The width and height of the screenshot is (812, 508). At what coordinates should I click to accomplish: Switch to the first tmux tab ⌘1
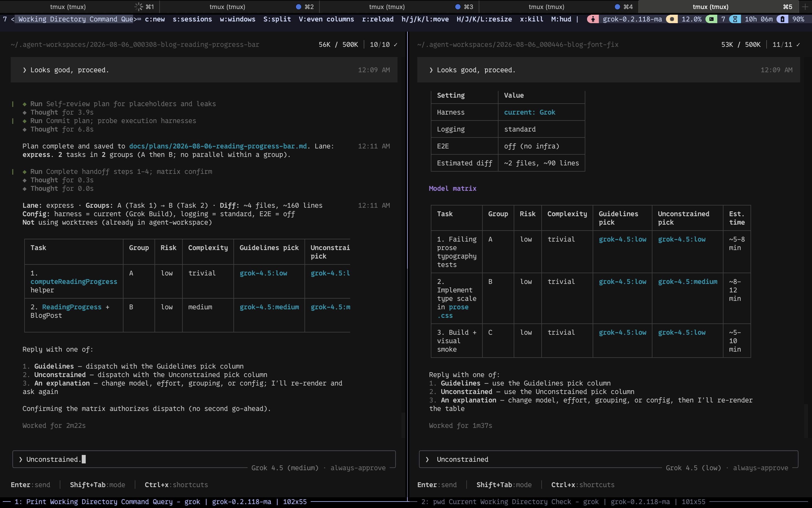[x=80, y=7]
